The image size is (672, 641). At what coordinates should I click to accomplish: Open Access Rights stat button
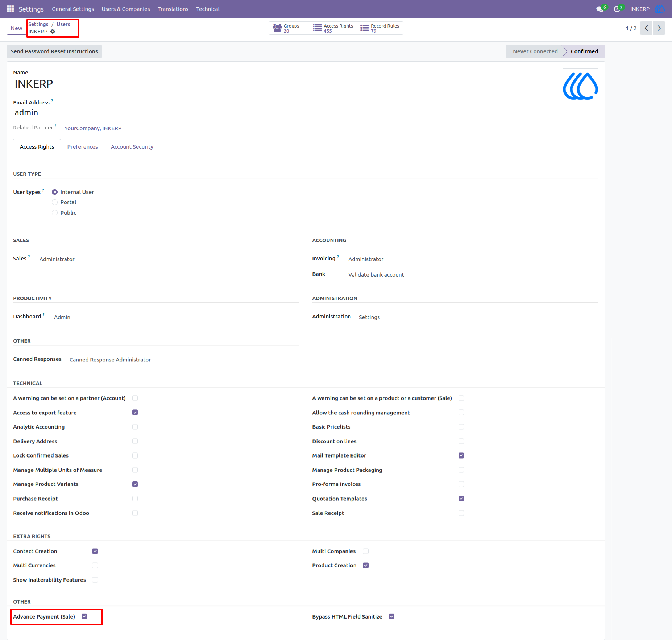333,28
